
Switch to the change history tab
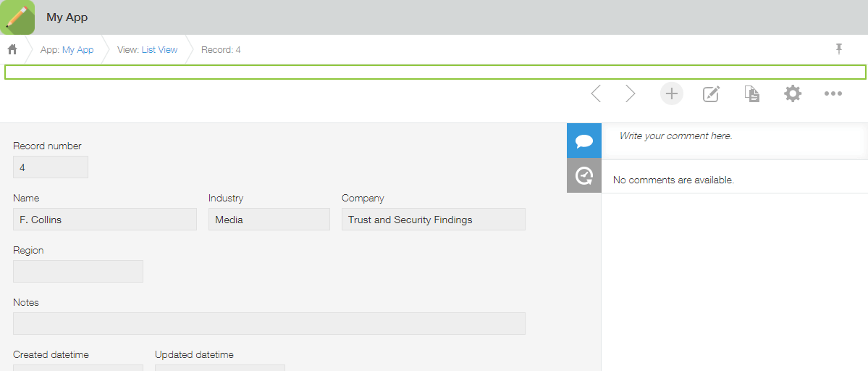[x=583, y=175]
